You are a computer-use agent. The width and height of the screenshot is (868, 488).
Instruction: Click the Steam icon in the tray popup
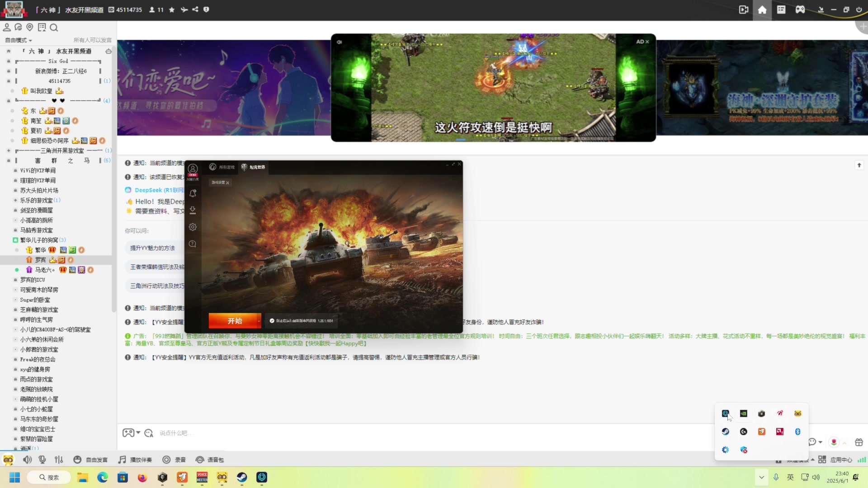[x=725, y=432]
